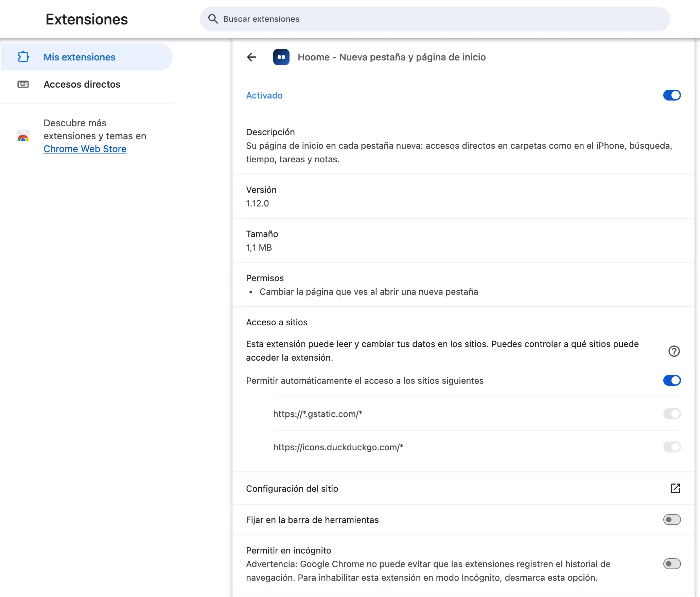Image resolution: width=700 pixels, height=597 pixels.
Task: Go back using the left arrow
Action: pyautogui.click(x=251, y=57)
